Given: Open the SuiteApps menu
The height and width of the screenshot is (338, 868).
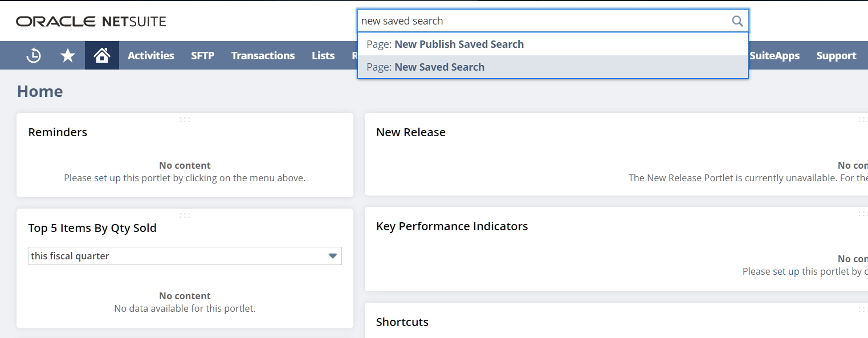Looking at the screenshot, I should pyautogui.click(x=774, y=55).
